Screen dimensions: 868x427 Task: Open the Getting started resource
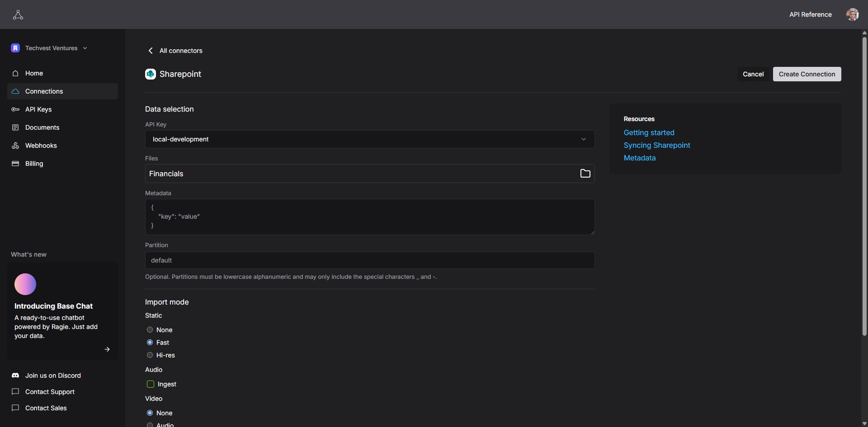pyautogui.click(x=649, y=132)
